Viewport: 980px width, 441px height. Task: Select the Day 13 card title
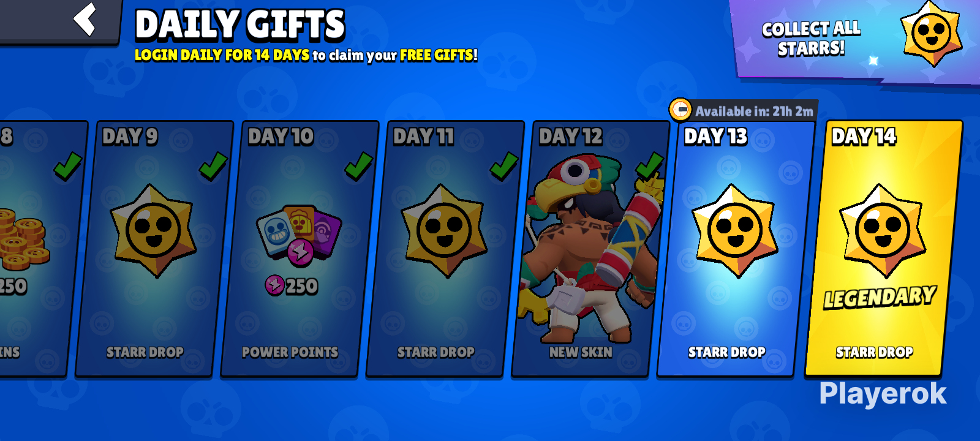coord(715,136)
